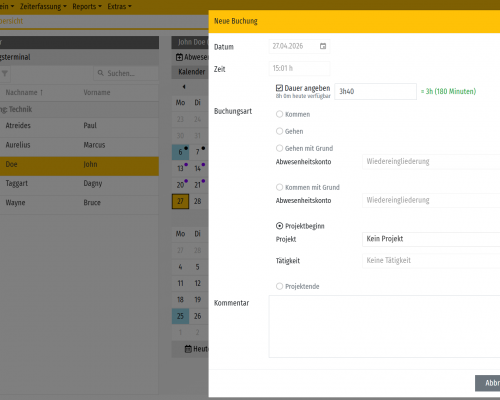Click day 11 in lower calendar
Viewport: 500px width, 400px height.
click(180, 283)
